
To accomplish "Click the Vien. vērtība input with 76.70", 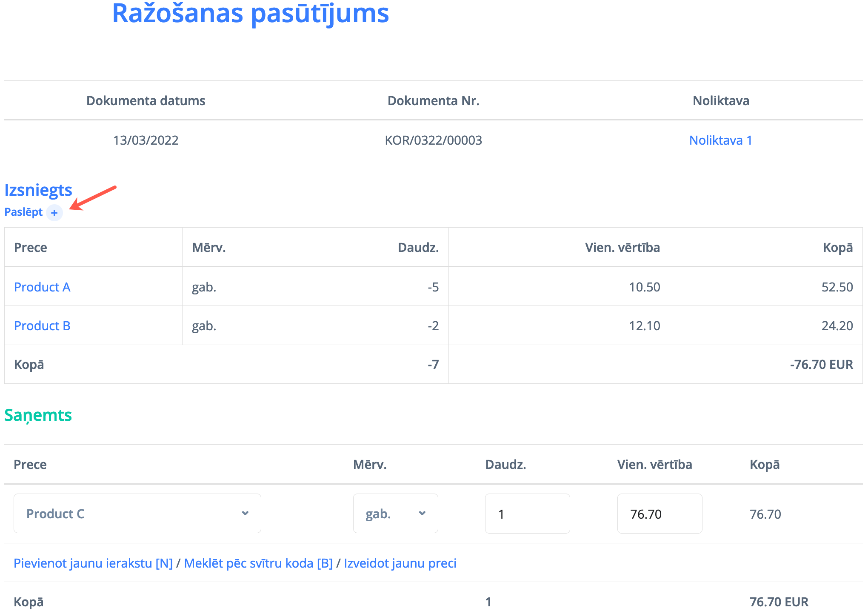I will tap(660, 514).
